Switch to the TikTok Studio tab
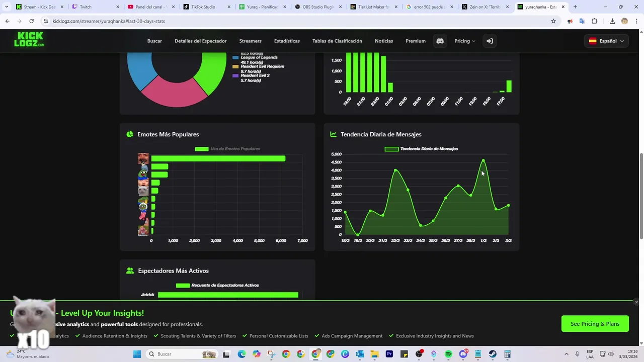Screen dimensions: 644x362 click(203, 7)
